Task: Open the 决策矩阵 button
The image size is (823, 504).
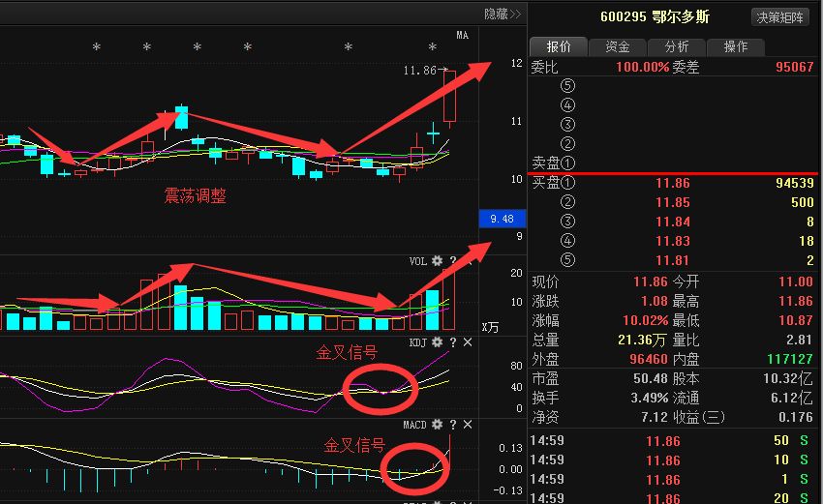Action: pos(780,17)
